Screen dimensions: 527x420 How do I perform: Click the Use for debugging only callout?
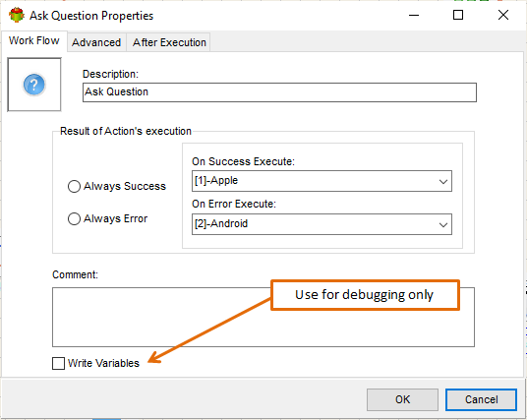point(365,295)
